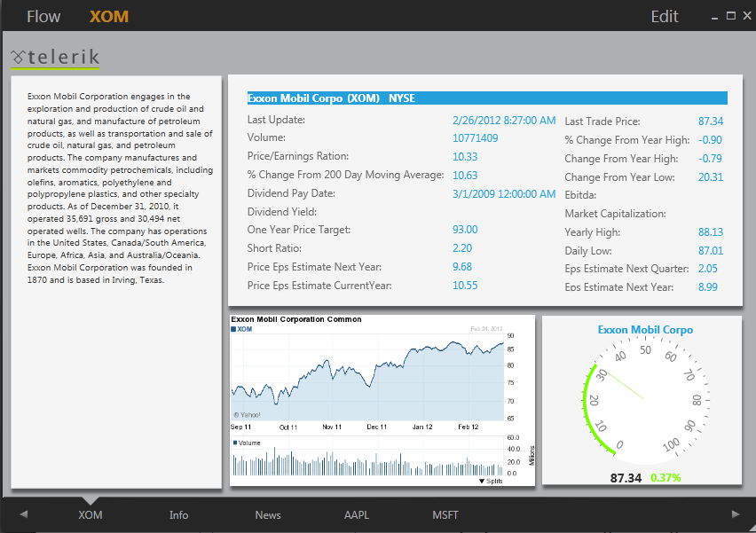Click the Ebitda label
This screenshot has width=756, height=533.
[x=580, y=195]
